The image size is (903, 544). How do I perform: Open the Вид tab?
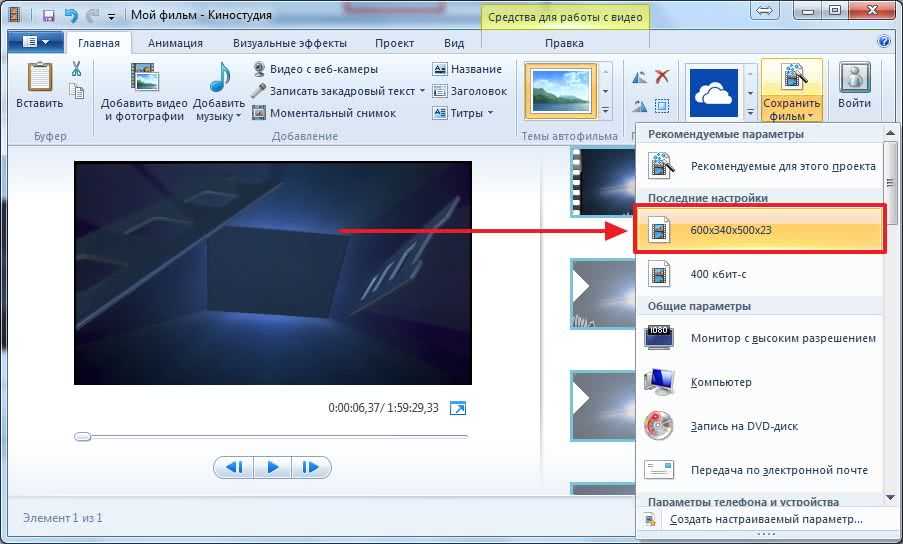pyautogui.click(x=454, y=43)
